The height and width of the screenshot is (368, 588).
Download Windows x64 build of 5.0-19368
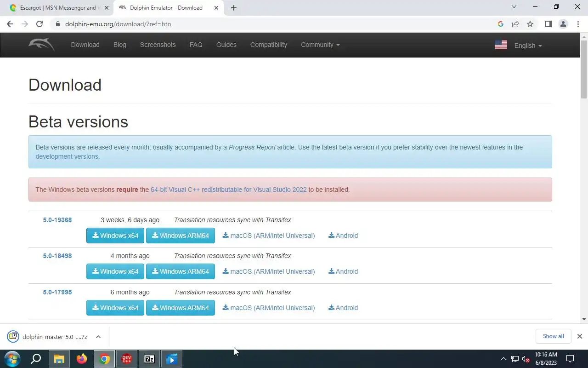[x=115, y=236]
